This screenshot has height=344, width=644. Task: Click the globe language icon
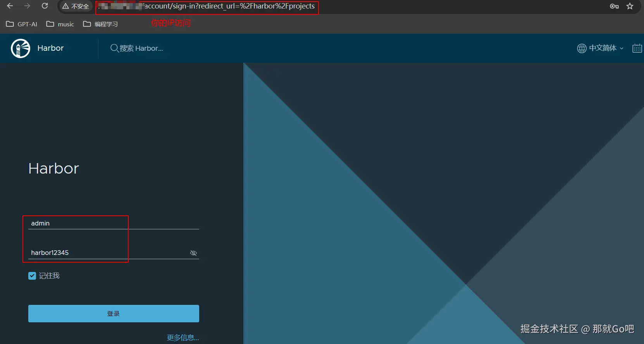click(x=582, y=48)
